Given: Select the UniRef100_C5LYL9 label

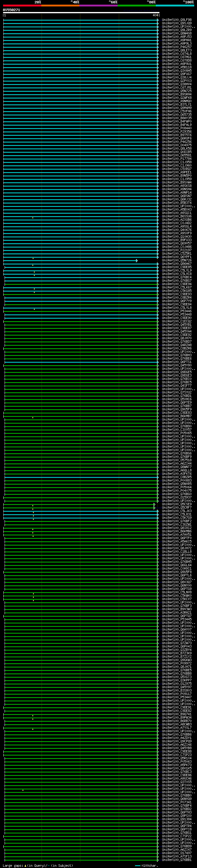Looking at the screenshot, I should pos(177,271).
